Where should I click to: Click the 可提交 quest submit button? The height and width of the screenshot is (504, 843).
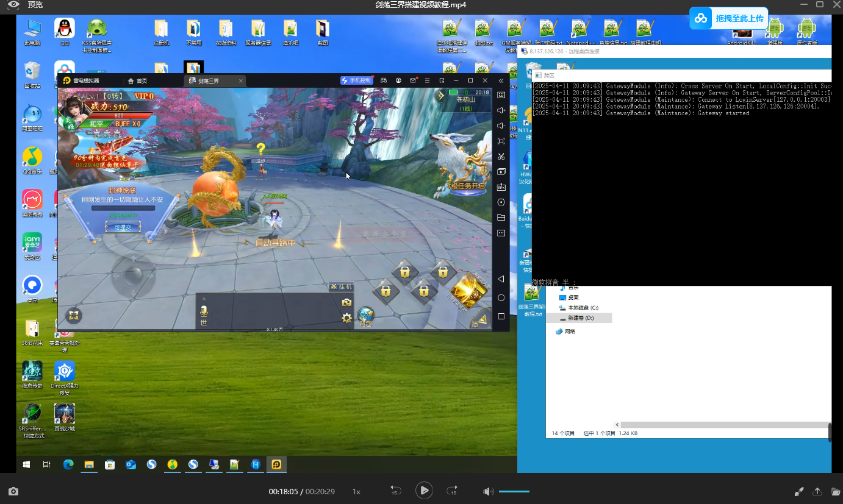(123, 227)
